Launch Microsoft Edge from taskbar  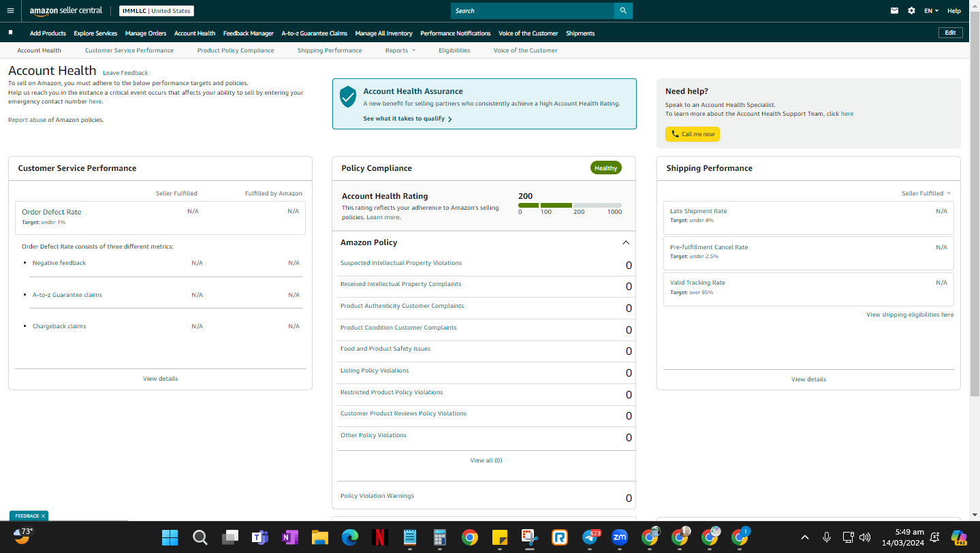click(x=349, y=537)
